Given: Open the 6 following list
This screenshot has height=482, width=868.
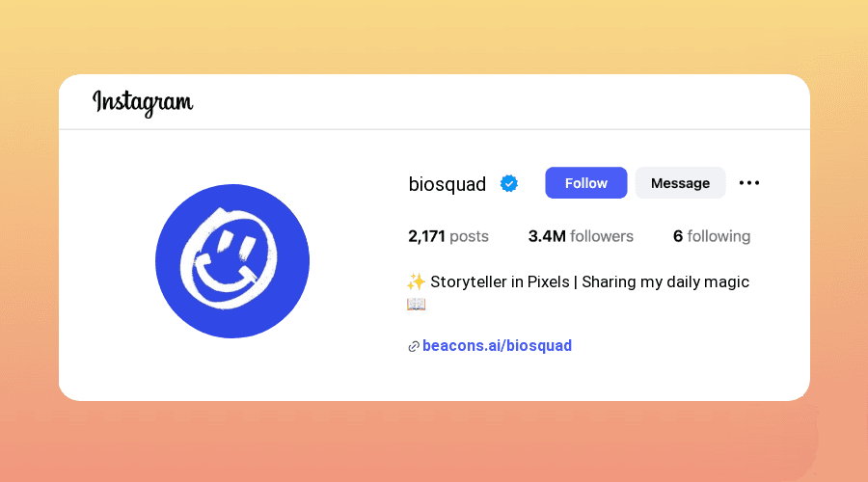Looking at the screenshot, I should coord(712,236).
